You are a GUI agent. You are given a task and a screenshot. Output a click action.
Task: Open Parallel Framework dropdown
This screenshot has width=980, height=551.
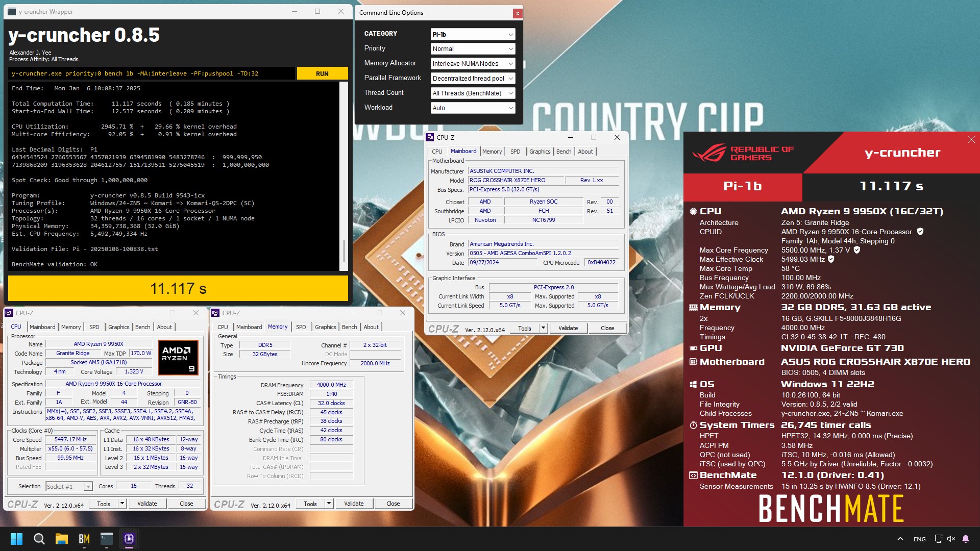click(473, 79)
